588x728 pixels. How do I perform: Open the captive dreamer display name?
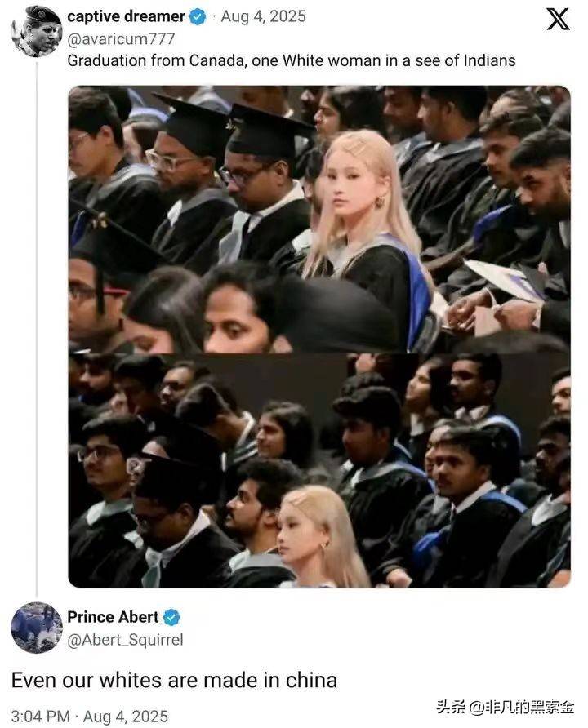(x=126, y=16)
